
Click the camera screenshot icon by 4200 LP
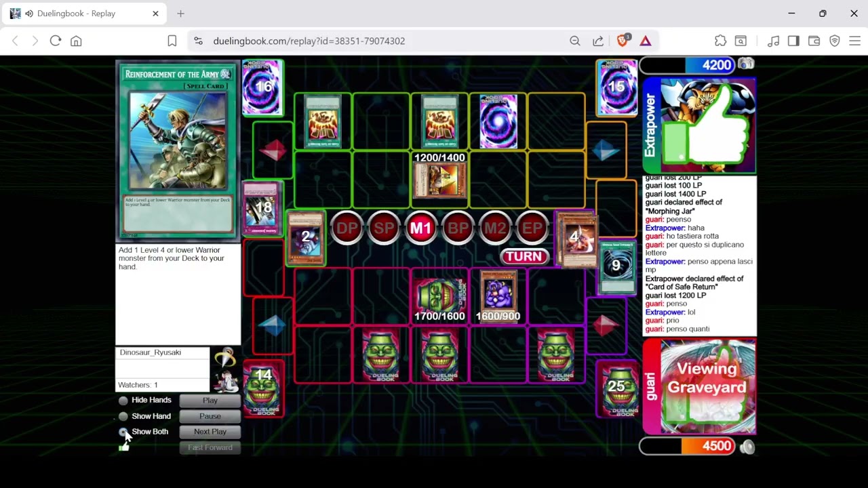746,64
